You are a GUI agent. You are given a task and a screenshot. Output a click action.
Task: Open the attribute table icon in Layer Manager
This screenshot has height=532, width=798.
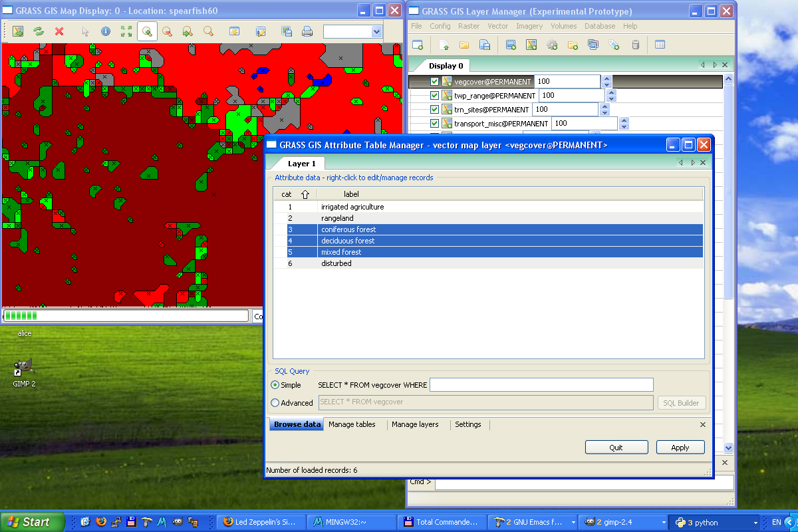(x=660, y=45)
